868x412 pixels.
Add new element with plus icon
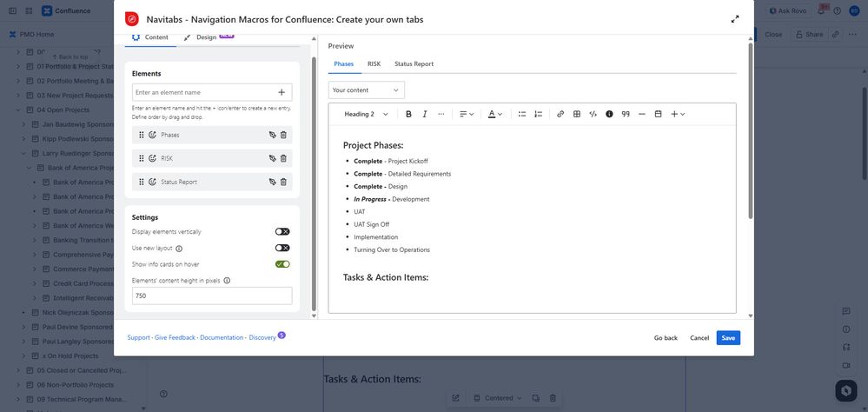[282, 92]
